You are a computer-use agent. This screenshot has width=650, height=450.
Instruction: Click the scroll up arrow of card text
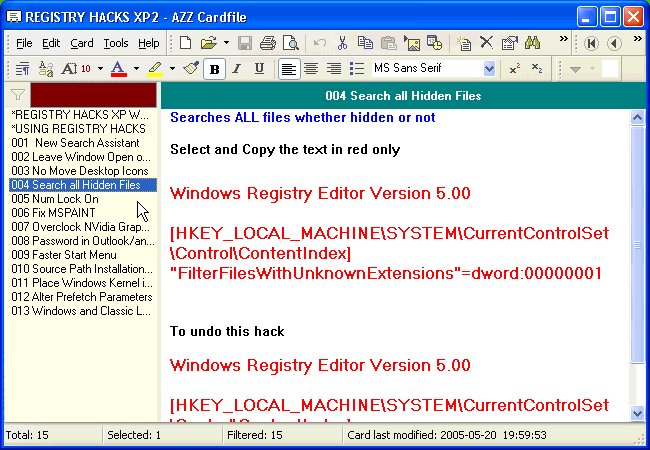click(x=637, y=118)
